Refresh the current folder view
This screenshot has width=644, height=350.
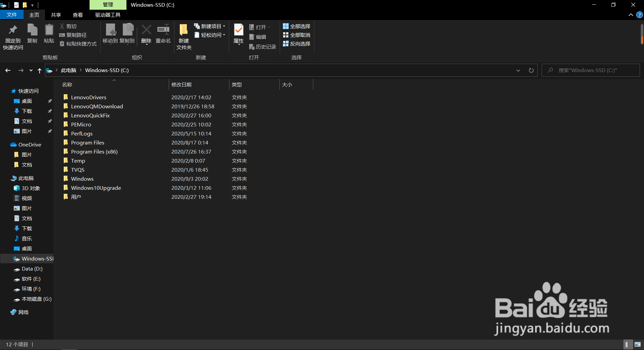(x=531, y=70)
